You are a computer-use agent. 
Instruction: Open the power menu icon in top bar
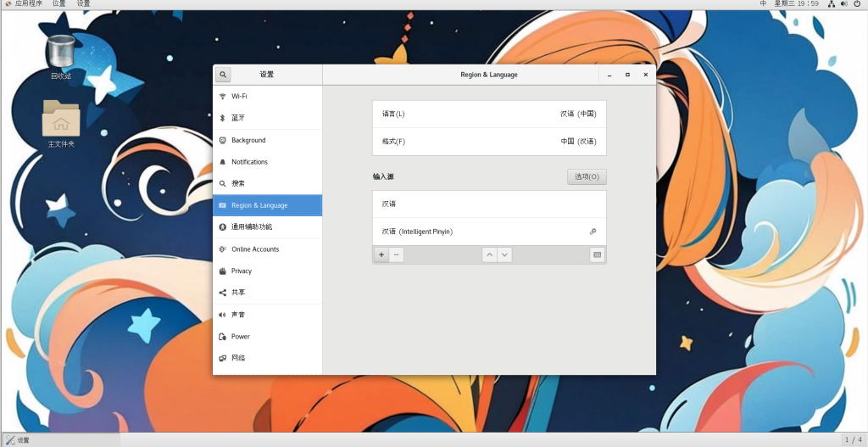[x=857, y=4]
